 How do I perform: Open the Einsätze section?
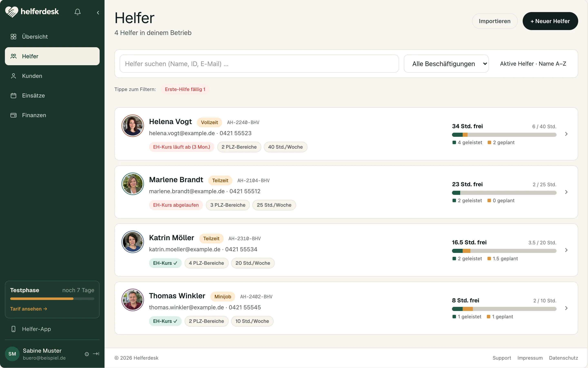click(52, 95)
